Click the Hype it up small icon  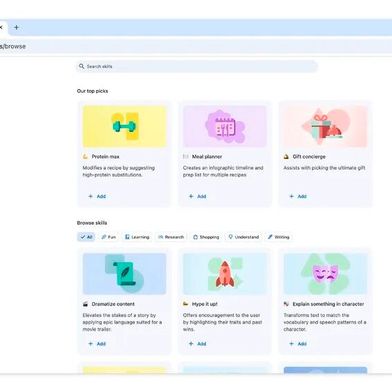pyautogui.click(x=186, y=304)
